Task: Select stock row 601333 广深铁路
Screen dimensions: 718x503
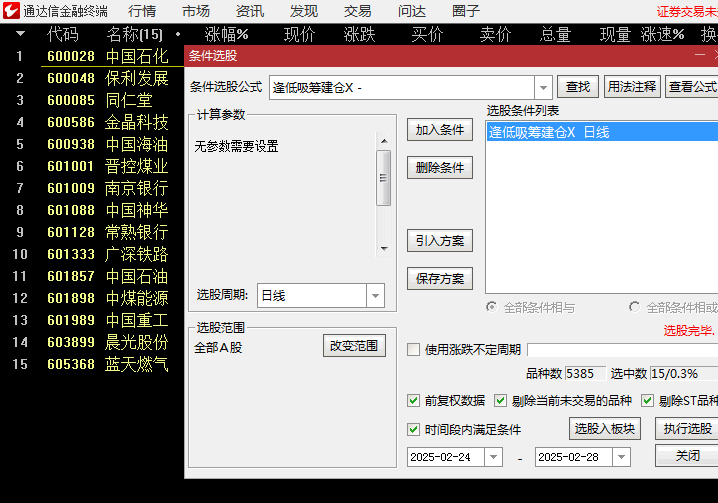Action: (92, 254)
